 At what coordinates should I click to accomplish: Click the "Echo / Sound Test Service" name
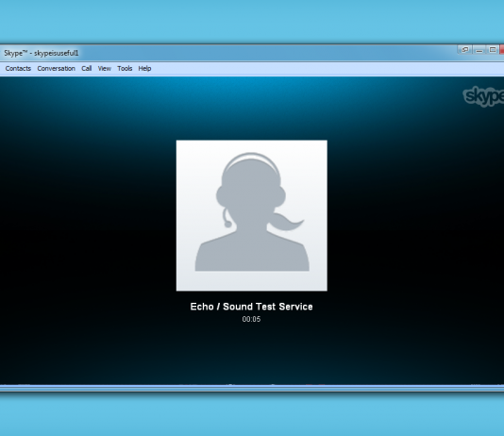pos(251,307)
